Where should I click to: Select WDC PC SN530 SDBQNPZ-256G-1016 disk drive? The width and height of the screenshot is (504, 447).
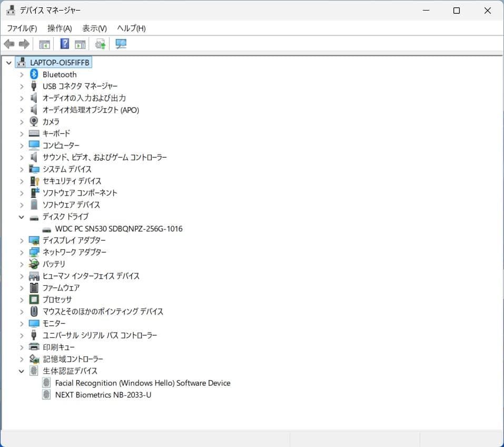[x=118, y=229]
